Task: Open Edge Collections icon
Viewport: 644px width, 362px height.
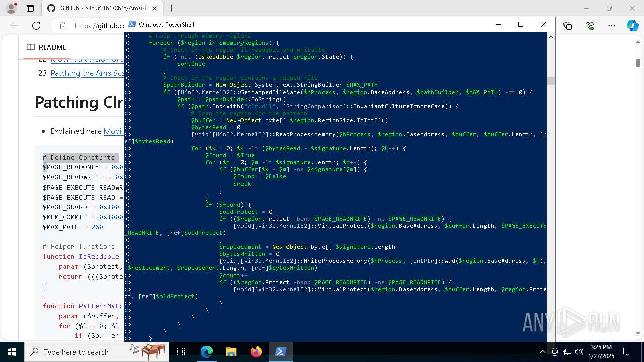Action: click(568, 26)
